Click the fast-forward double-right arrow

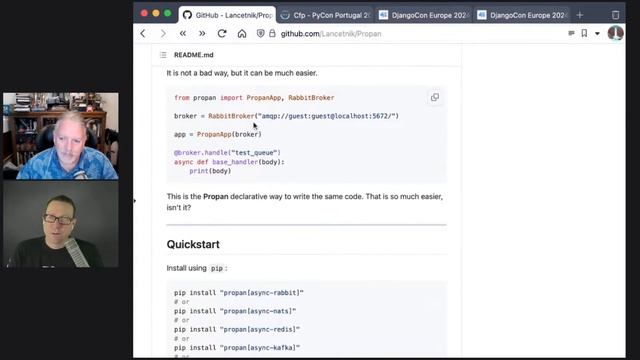click(x=202, y=33)
